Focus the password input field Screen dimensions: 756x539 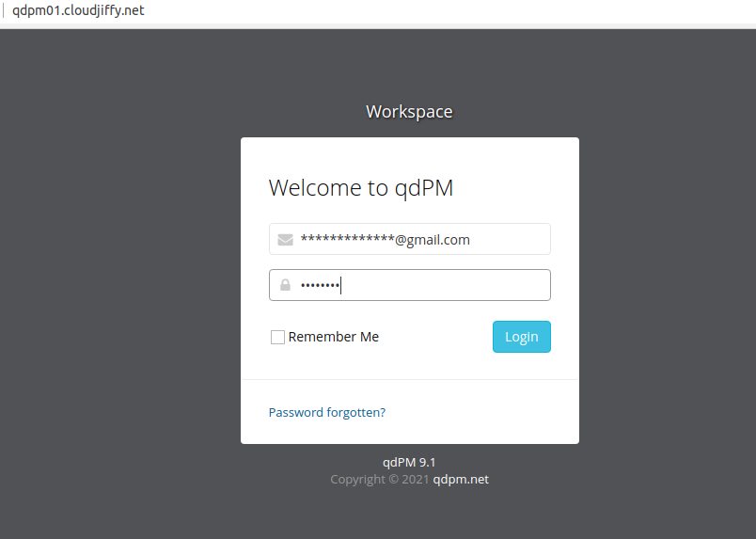point(423,285)
